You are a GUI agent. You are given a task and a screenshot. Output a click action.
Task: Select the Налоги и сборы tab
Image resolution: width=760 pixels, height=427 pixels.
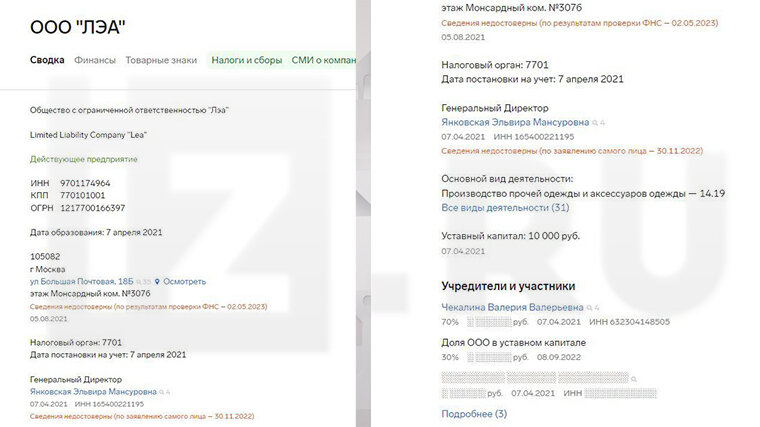[x=247, y=60]
